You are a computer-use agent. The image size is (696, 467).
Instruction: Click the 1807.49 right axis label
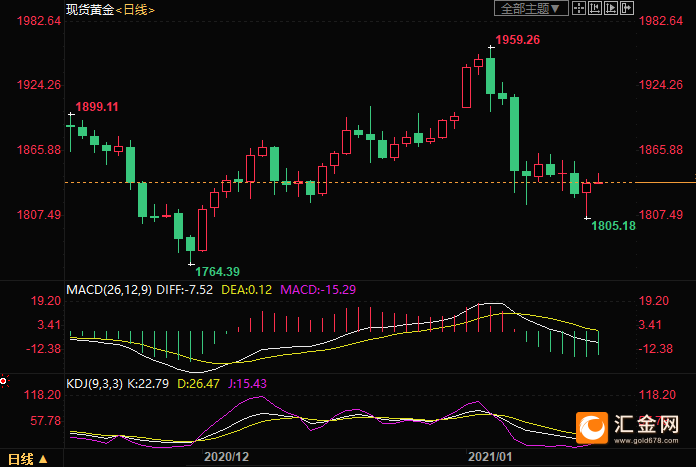point(661,215)
